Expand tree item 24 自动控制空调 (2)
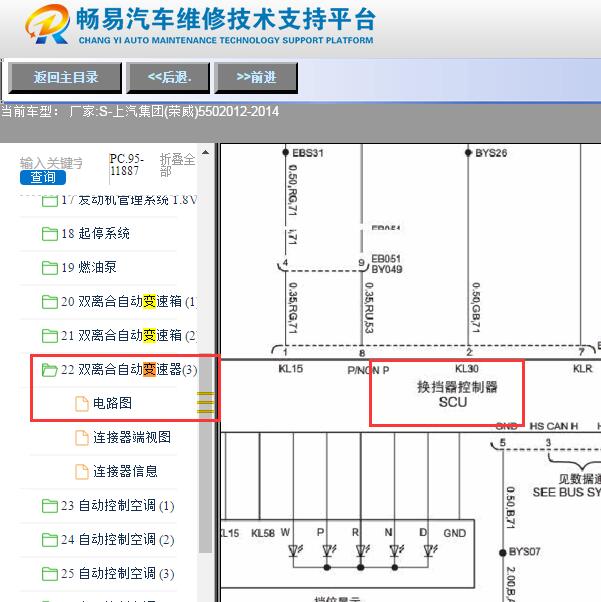601x602 pixels. click(118, 540)
